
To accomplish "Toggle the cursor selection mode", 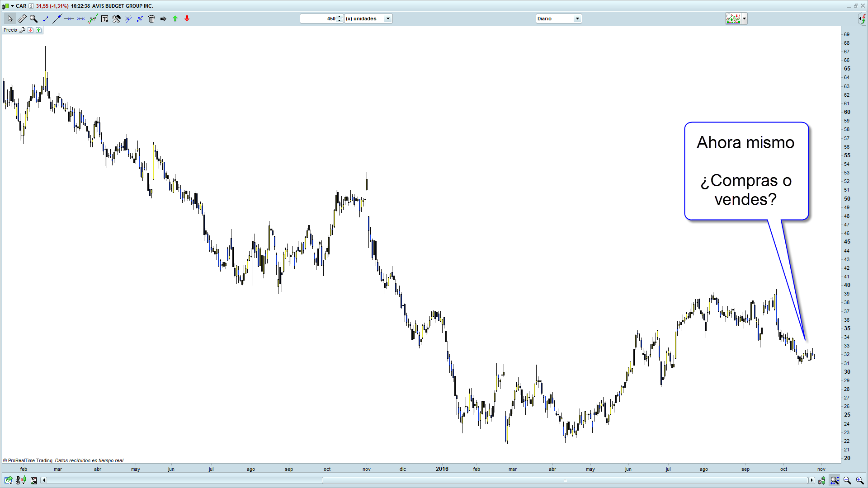I will (10, 19).
